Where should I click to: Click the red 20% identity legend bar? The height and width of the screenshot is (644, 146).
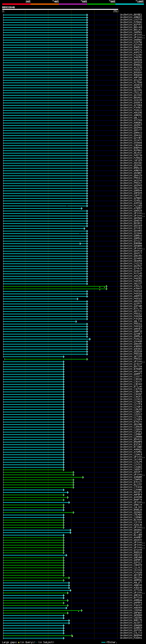[16, 4]
